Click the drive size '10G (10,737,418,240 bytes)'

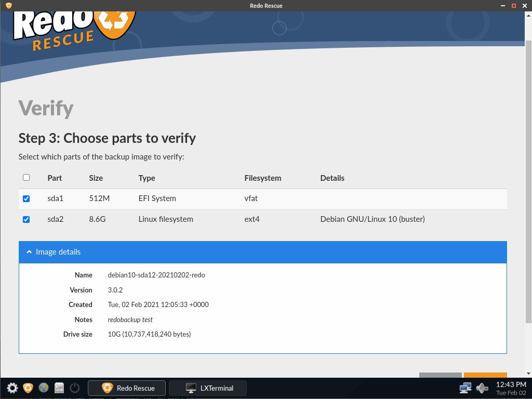point(149,334)
